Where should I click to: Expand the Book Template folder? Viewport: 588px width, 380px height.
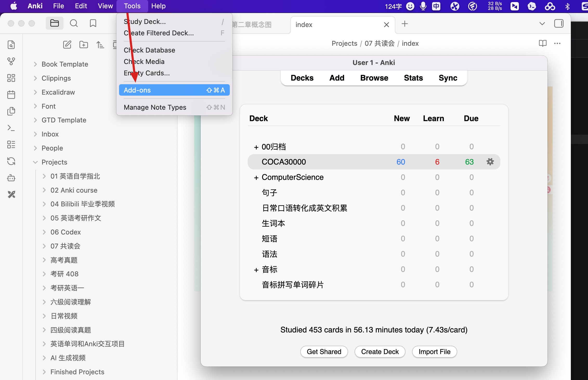35,64
